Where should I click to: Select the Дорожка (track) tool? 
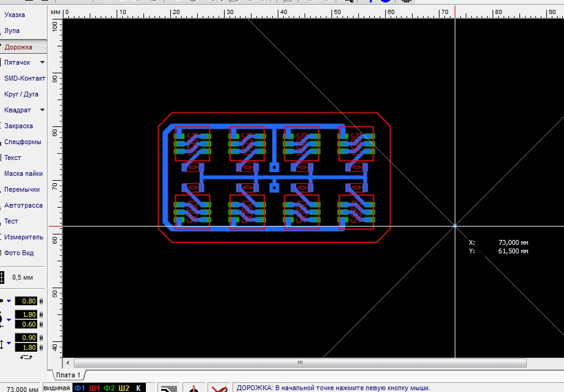coord(18,47)
